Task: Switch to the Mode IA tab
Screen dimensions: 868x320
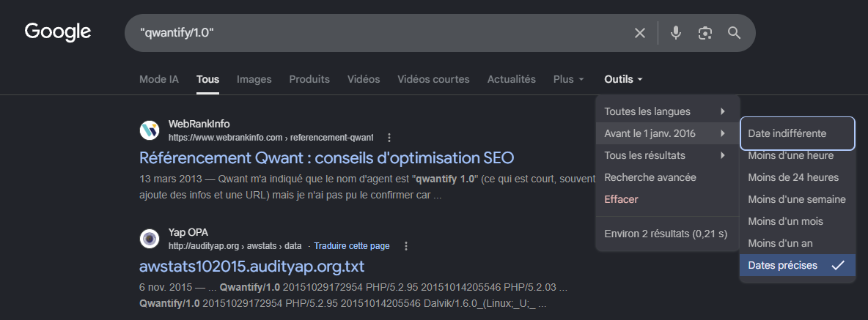Action: pyautogui.click(x=159, y=79)
